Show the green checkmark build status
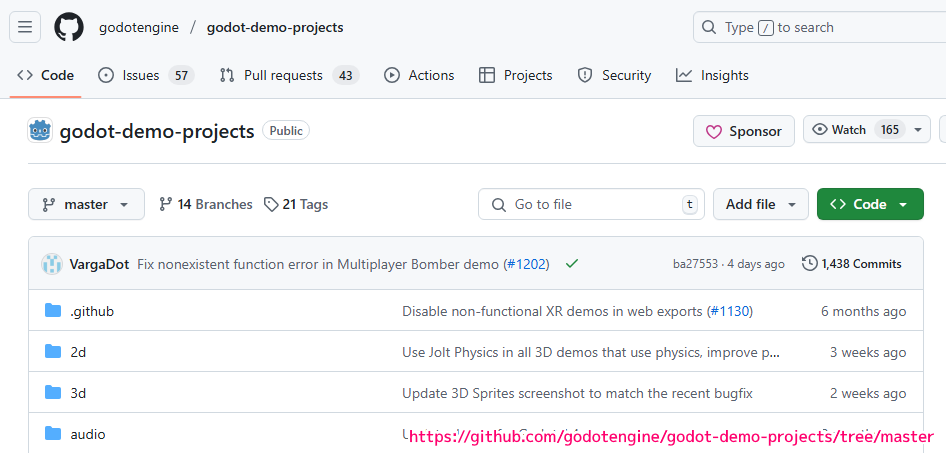Viewport: 946px width, 453px height. [x=572, y=264]
